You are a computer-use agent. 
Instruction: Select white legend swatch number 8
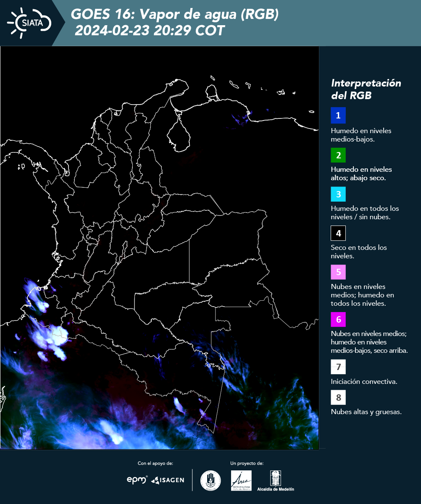[338, 397]
